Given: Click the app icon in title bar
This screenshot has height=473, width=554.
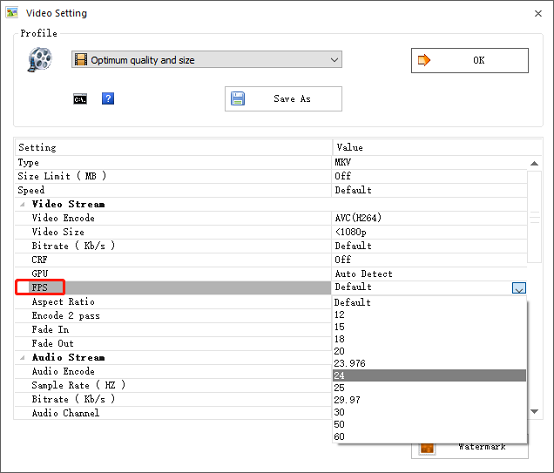Looking at the screenshot, I should (12, 12).
